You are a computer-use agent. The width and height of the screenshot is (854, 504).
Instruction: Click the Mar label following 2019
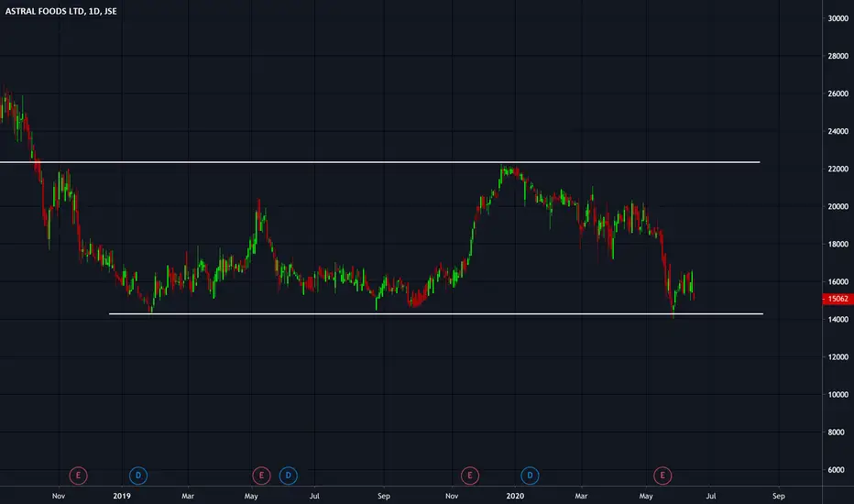(x=188, y=496)
